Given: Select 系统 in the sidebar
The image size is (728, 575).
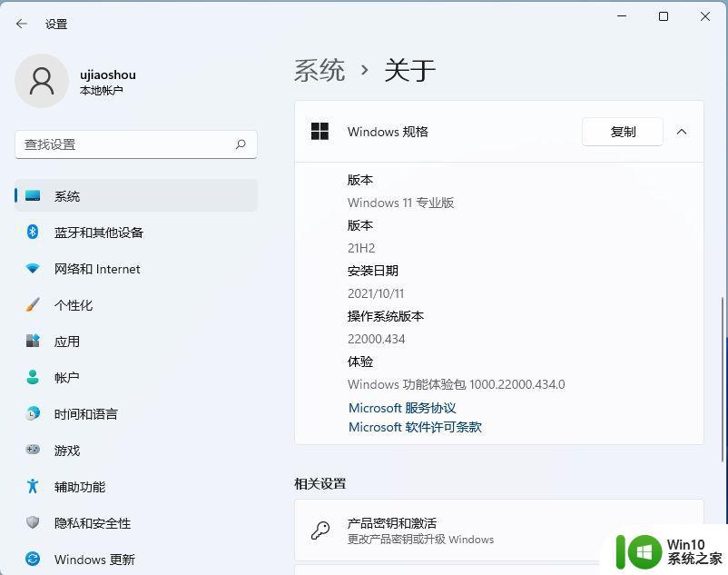Looking at the screenshot, I should point(67,196).
